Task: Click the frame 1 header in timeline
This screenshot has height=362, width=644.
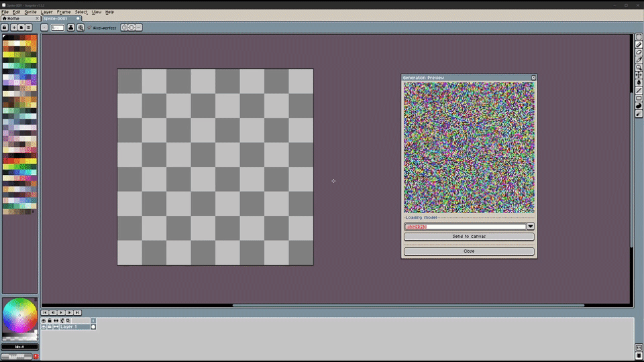Action: (93, 320)
